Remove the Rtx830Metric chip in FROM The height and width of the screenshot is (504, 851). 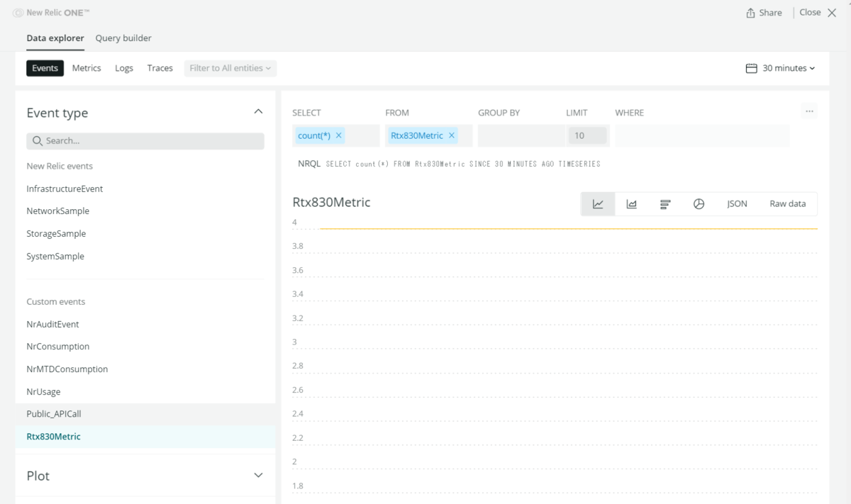point(452,135)
